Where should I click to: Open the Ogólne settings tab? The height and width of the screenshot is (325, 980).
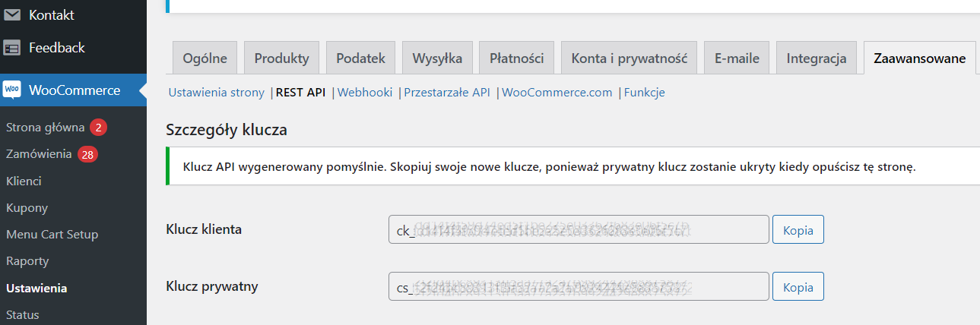click(x=205, y=58)
